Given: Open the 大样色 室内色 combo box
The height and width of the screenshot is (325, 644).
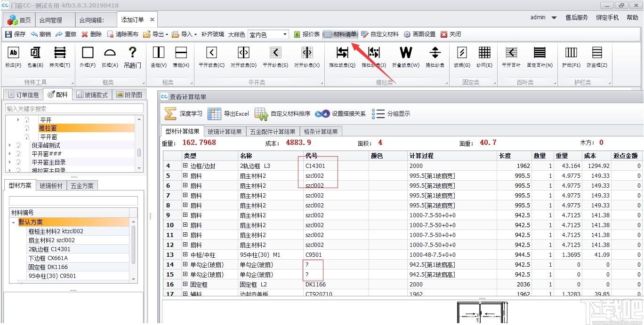Looking at the screenshot, I should point(268,34).
